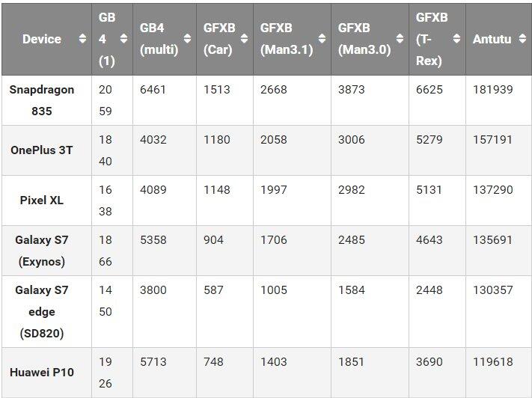
Task: Click the Device header label
Action: coord(42,39)
